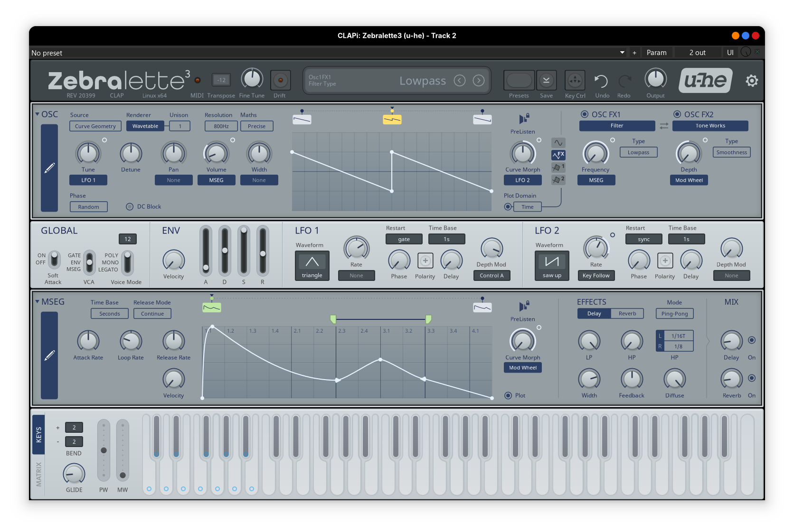
Task: Toggle the MSEG Plot radio button
Action: pos(508,395)
